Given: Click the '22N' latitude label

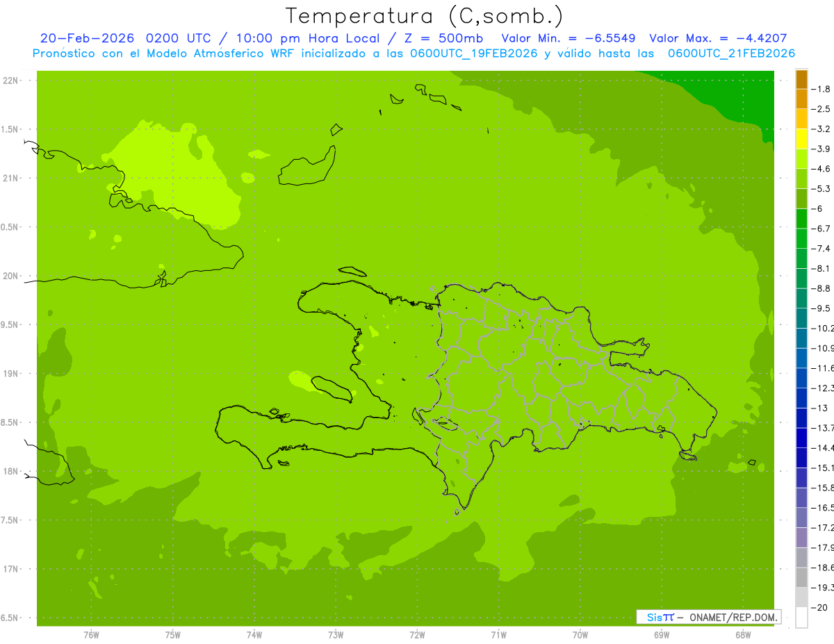Looking at the screenshot, I should coord(10,81).
